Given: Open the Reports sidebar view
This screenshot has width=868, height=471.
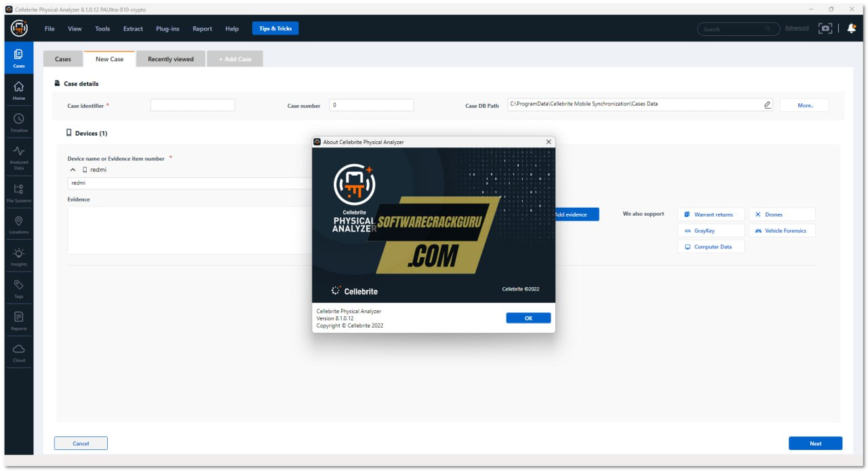Looking at the screenshot, I should (19, 321).
